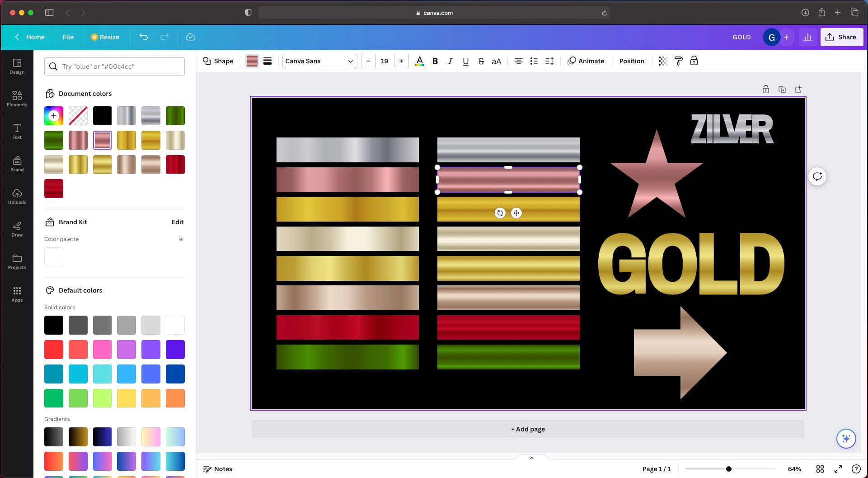Toggle strikethrough formatting

pos(481,61)
